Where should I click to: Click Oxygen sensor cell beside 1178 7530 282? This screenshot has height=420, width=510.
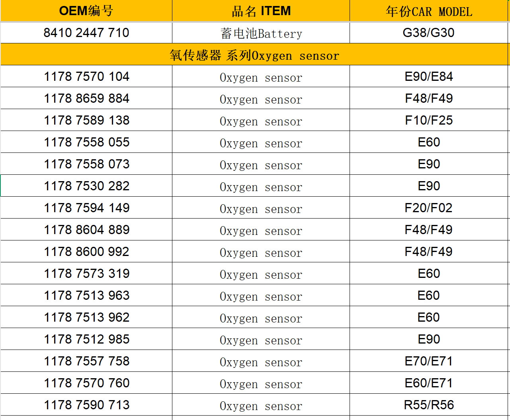pyautogui.click(x=261, y=186)
